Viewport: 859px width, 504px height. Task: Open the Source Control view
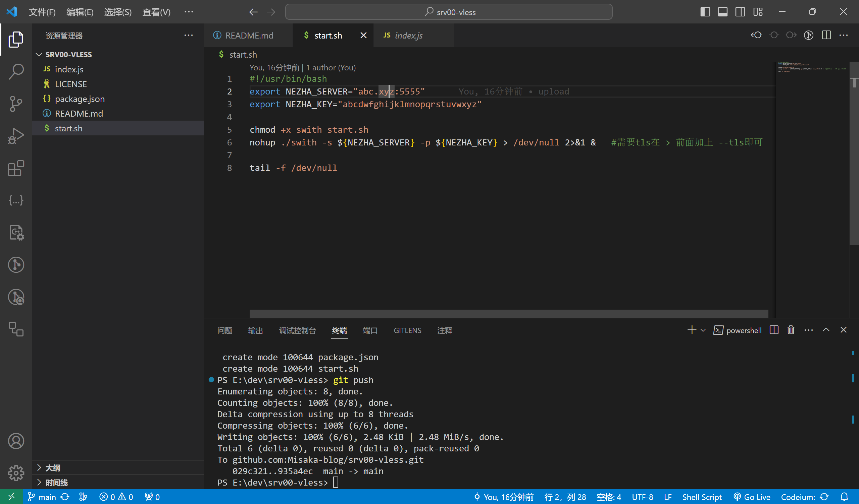(x=16, y=104)
